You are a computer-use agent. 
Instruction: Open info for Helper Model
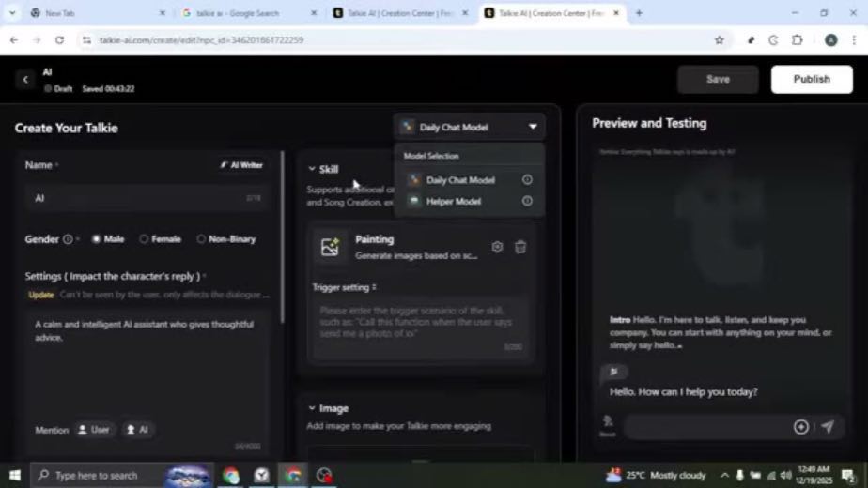click(527, 202)
